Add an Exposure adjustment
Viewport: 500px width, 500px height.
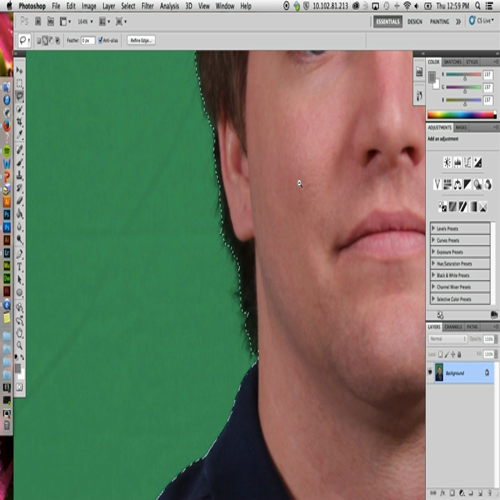click(x=478, y=163)
